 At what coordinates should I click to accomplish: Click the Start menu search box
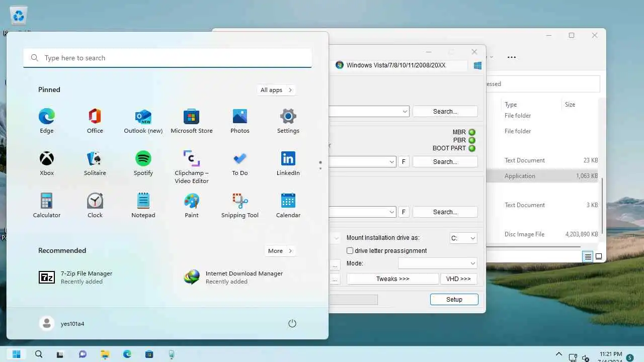click(x=168, y=58)
